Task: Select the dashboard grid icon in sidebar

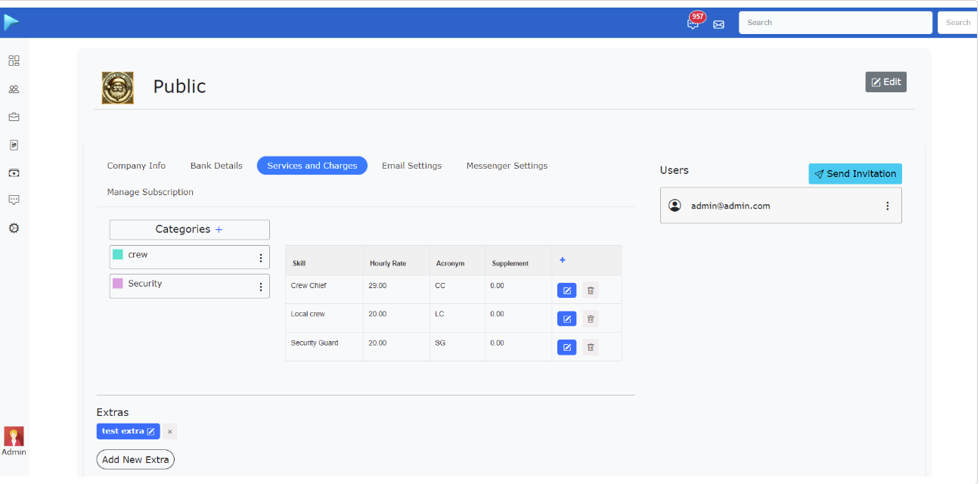Action: click(x=13, y=60)
